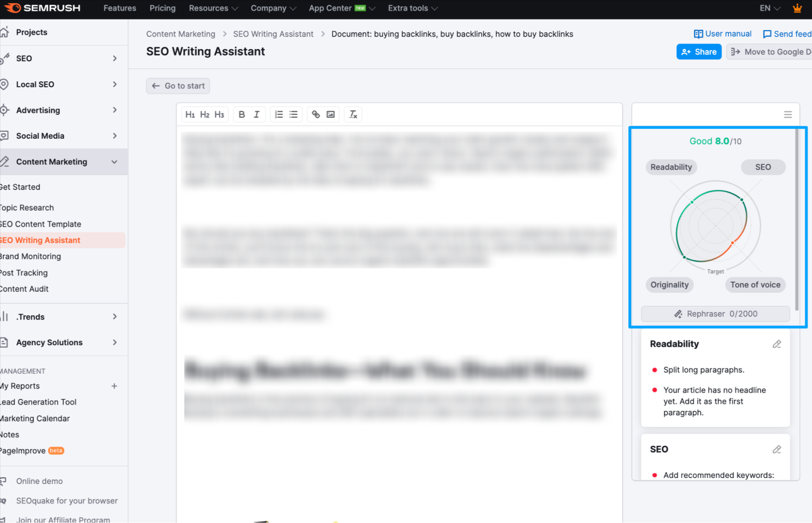Image resolution: width=812 pixels, height=523 pixels.
Task: Click the Insert Image icon
Action: (x=330, y=115)
